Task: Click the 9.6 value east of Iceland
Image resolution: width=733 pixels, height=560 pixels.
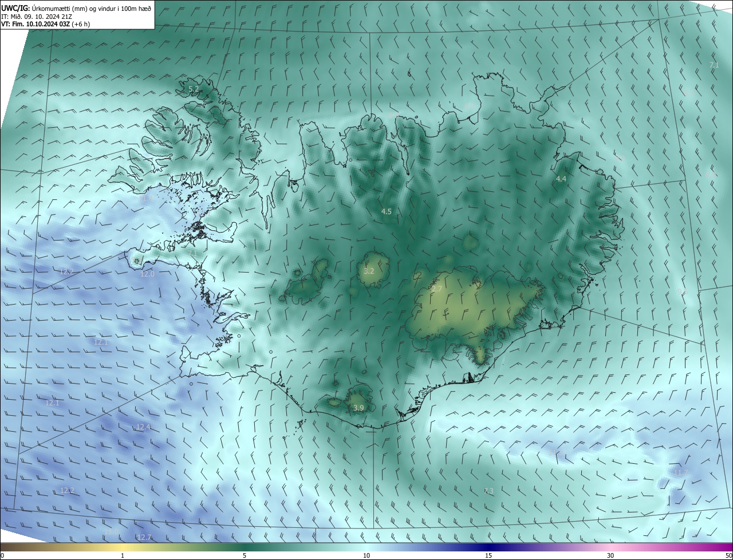Action: 681,292
